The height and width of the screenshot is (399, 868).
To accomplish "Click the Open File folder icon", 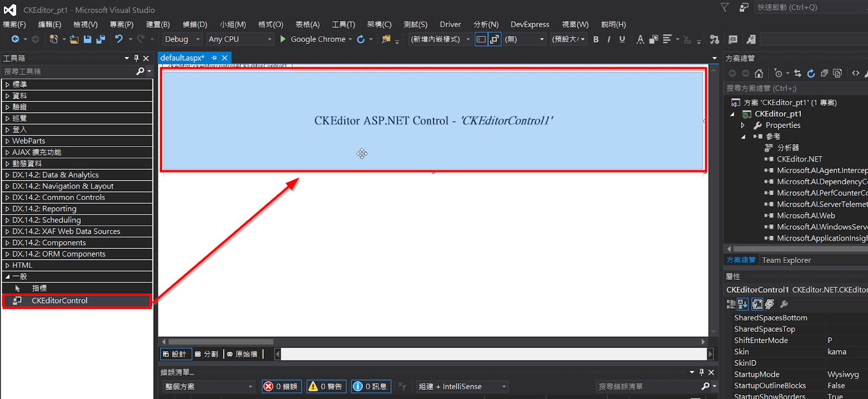I will (74, 39).
